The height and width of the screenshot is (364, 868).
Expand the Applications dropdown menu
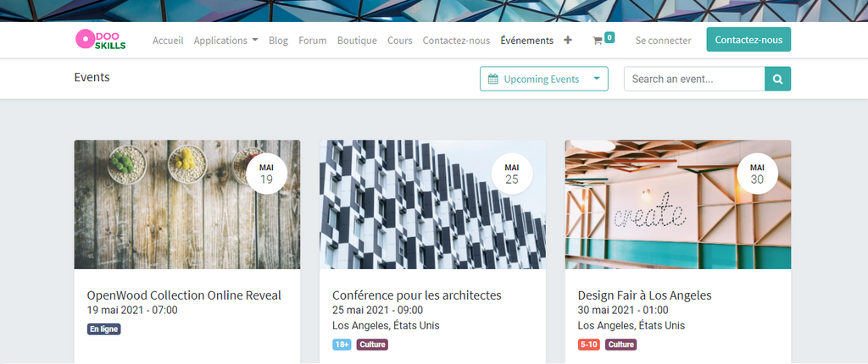coord(225,40)
